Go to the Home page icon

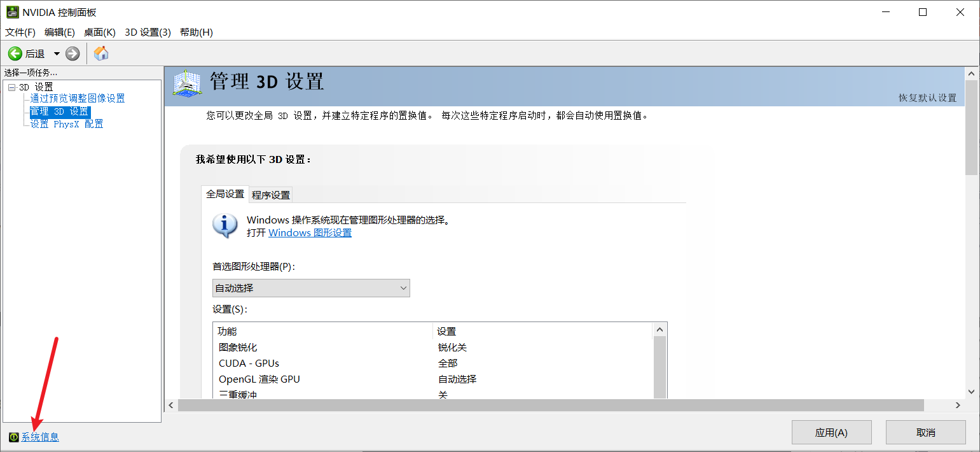[x=100, y=53]
